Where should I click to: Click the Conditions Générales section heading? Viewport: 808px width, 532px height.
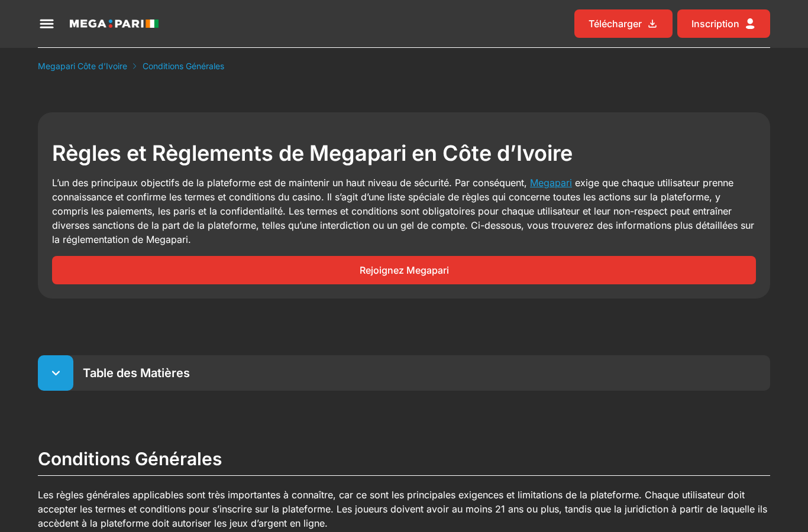130,459
